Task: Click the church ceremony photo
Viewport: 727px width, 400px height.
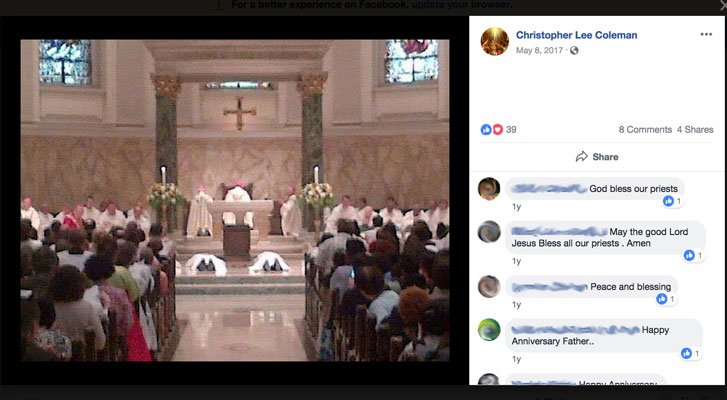Action: tap(235, 200)
